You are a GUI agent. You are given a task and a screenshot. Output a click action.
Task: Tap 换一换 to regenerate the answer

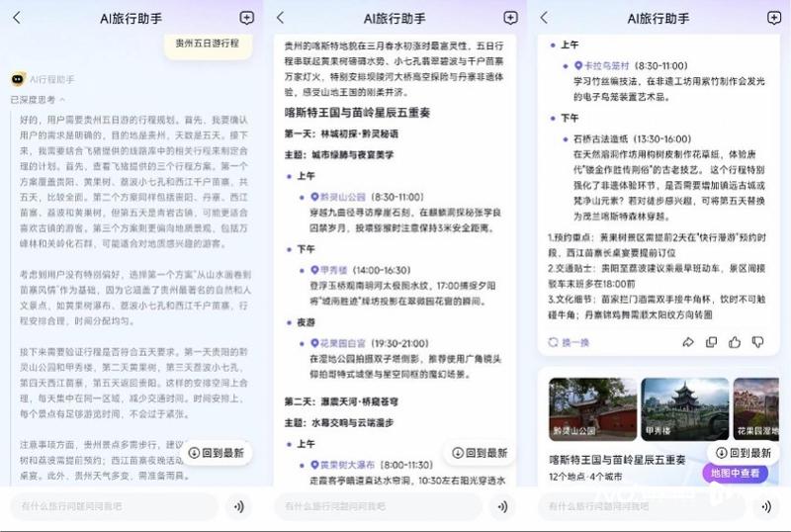pyautogui.click(x=569, y=342)
